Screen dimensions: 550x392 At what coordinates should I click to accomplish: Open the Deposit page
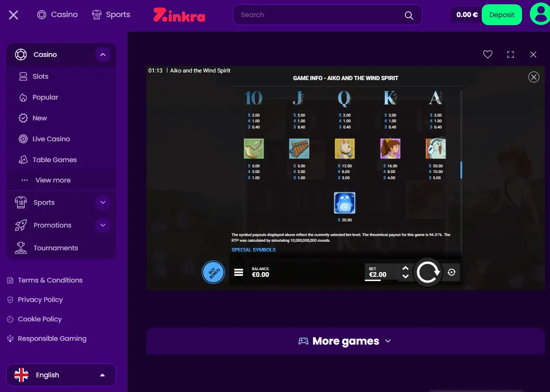(502, 15)
